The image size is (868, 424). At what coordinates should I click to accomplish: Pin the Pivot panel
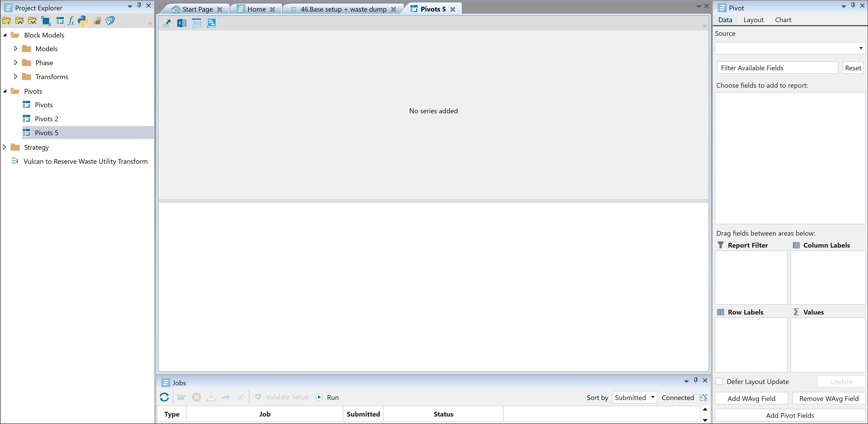click(853, 5)
